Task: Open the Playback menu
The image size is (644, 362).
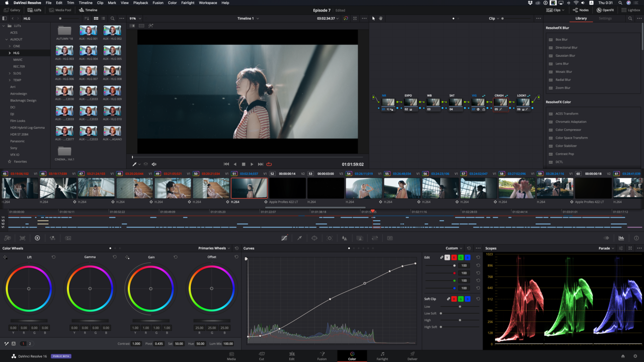Action: 140,3
